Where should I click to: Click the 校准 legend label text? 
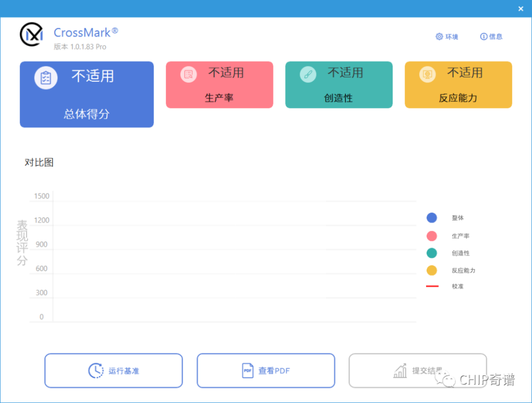pyautogui.click(x=458, y=286)
